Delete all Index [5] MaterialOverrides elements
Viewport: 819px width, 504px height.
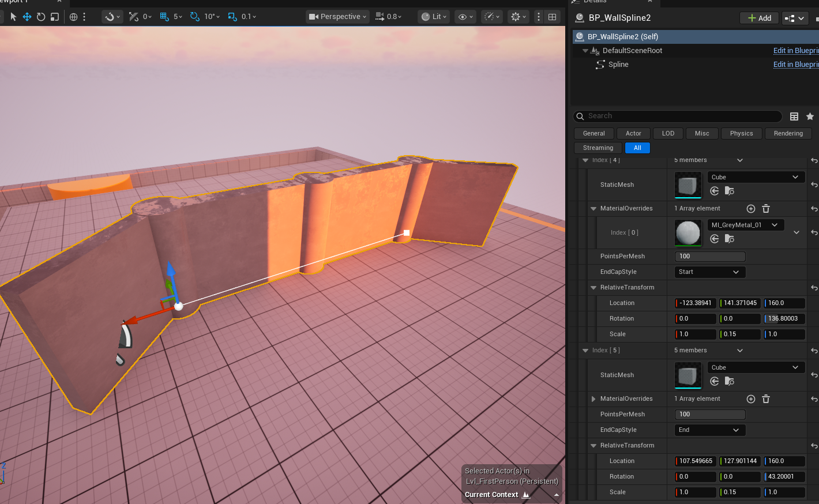766,399
